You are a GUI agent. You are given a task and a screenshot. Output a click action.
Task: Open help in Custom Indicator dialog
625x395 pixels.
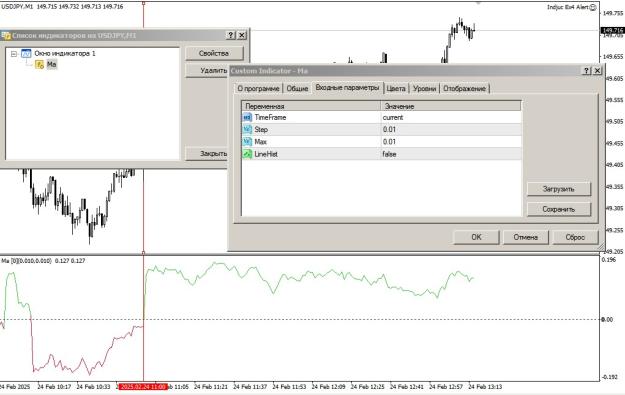pos(586,71)
